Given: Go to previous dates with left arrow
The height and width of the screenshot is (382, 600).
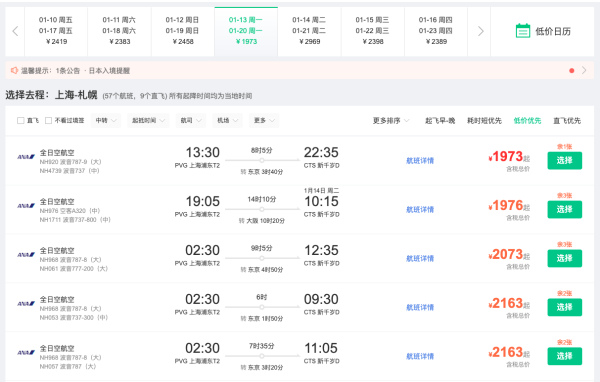Looking at the screenshot, I should pos(15,31).
